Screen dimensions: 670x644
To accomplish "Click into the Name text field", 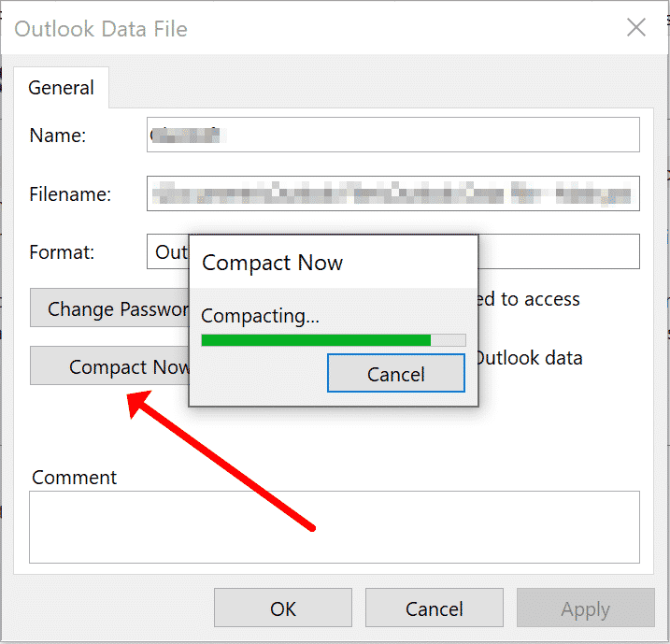I will [x=393, y=135].
